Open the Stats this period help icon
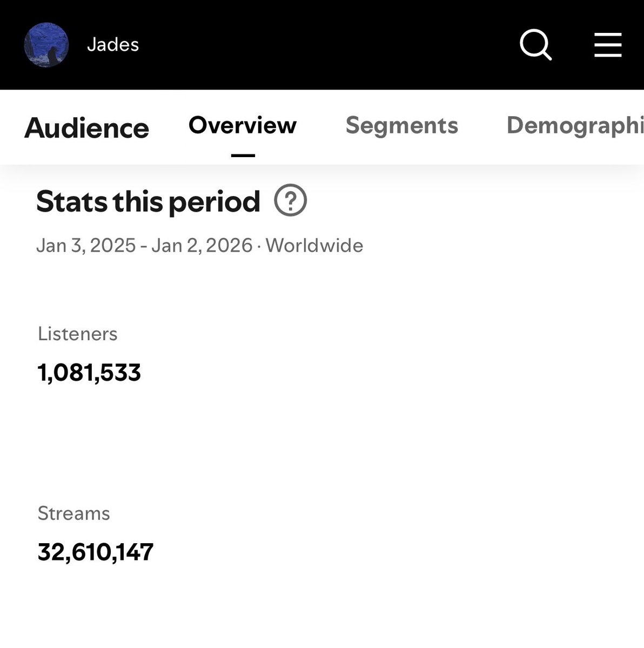 coord(291,201)
